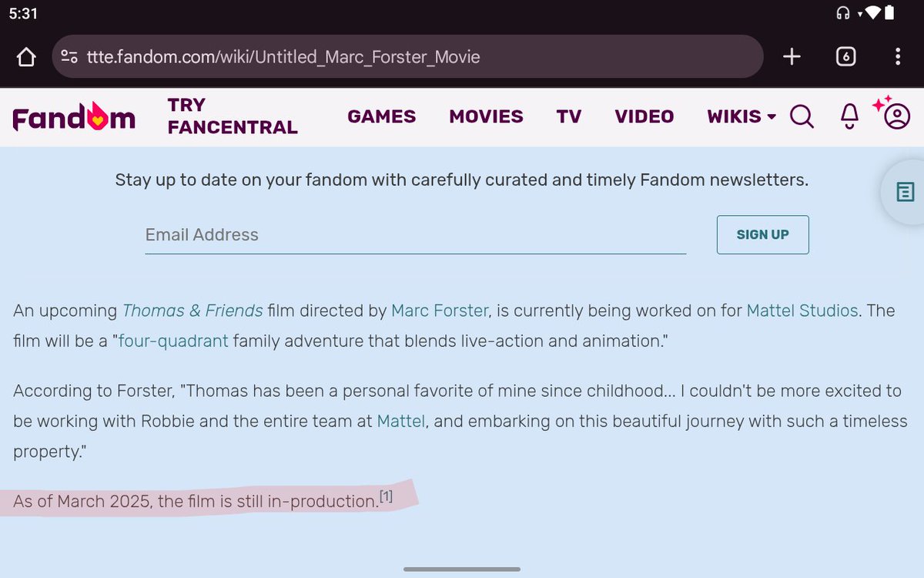924x578 pixels.
Task: Click the SIGN UP button
Action: coord(762,234)
